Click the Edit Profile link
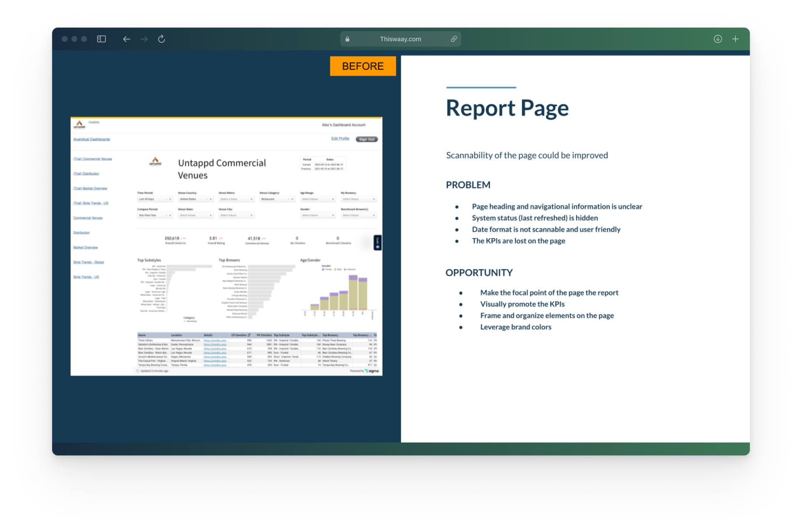This screenshot has width=802, height=532. coord(340,139)
